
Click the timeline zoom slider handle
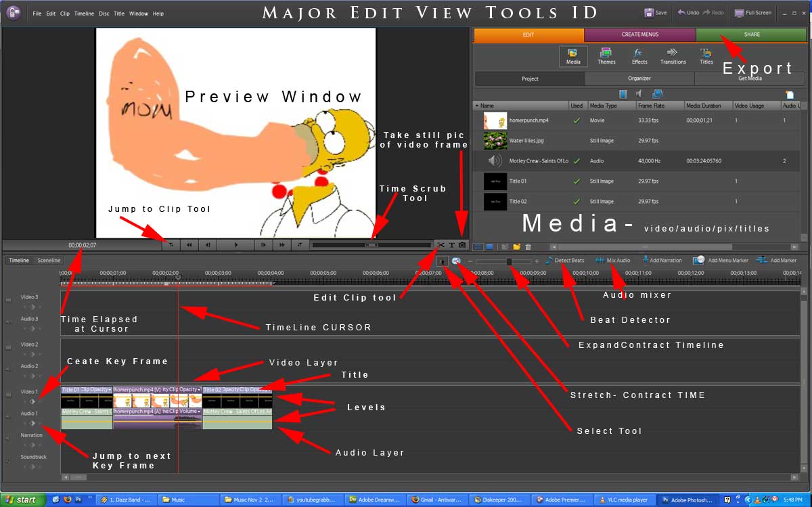tap(510, 261)
